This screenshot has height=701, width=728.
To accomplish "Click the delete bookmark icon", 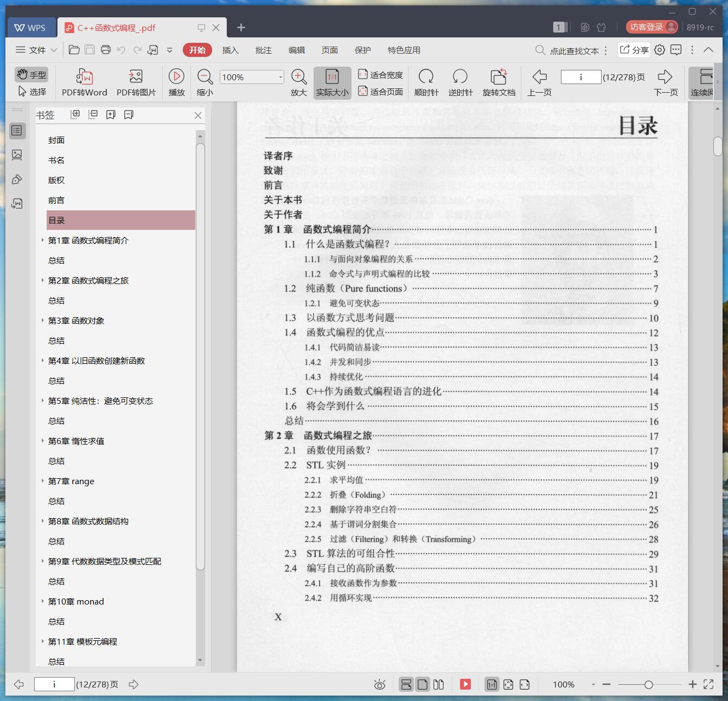I will point(129,114).
